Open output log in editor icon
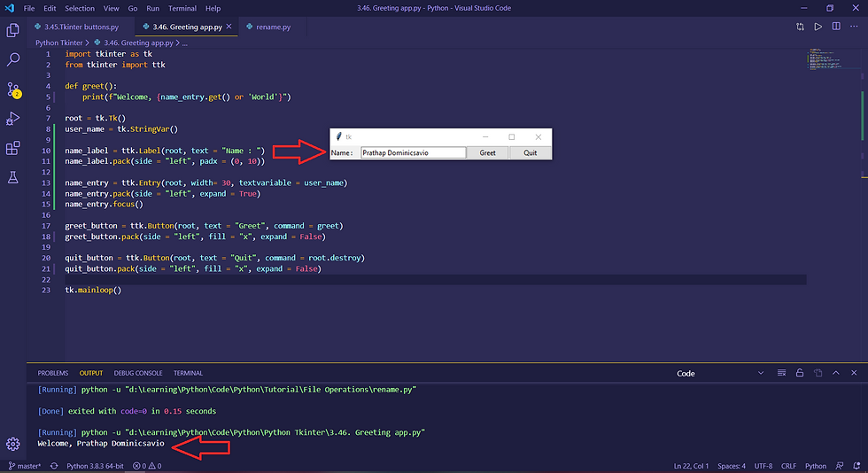The image size is (868, 473). [x=818, y=373]
